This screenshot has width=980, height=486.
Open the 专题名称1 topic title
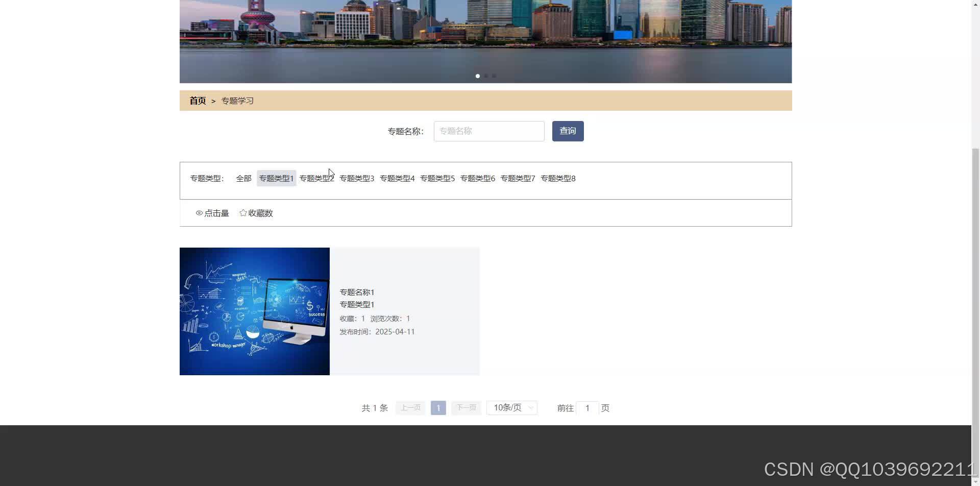[357, 291]
